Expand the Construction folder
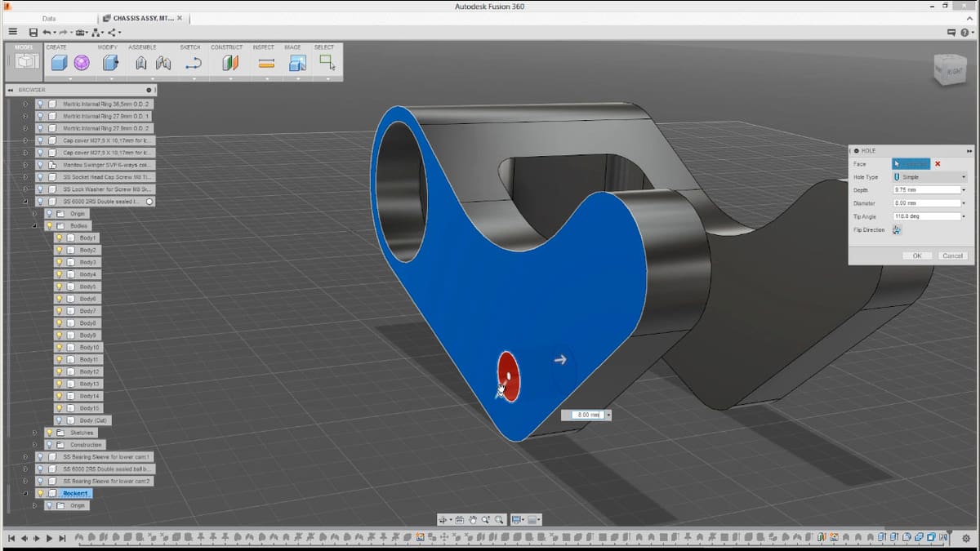Screen dimensions: 980x551 (x=34, y=445)
